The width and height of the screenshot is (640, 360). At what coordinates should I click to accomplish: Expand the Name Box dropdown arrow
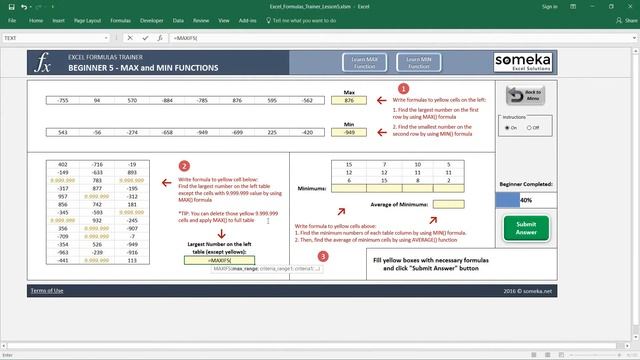[106, 38]
